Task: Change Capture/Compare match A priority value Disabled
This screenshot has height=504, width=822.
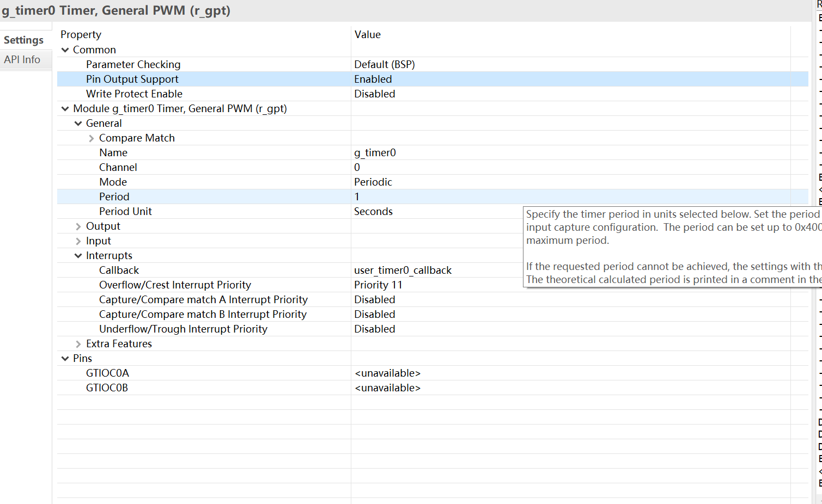Action: (375, 299)
